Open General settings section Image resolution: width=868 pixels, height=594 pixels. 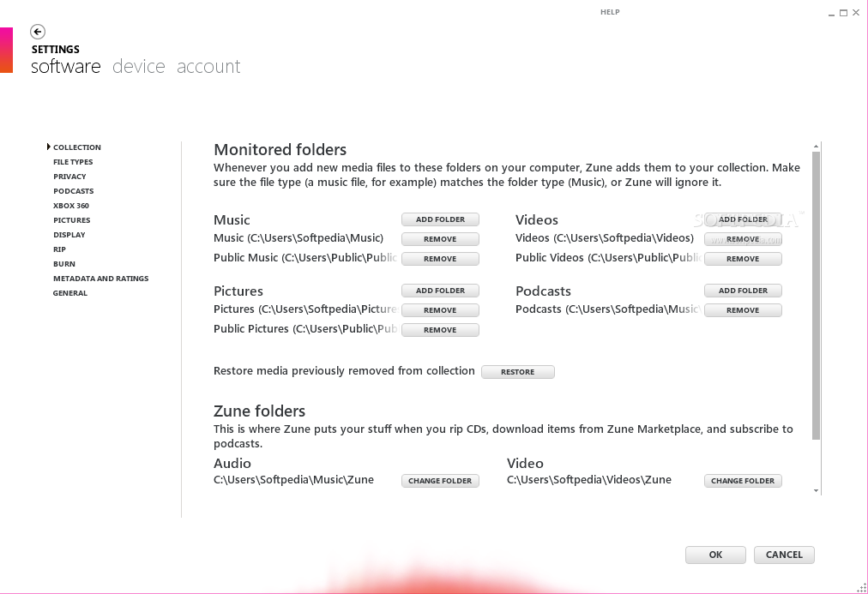(x=70, y=293)
